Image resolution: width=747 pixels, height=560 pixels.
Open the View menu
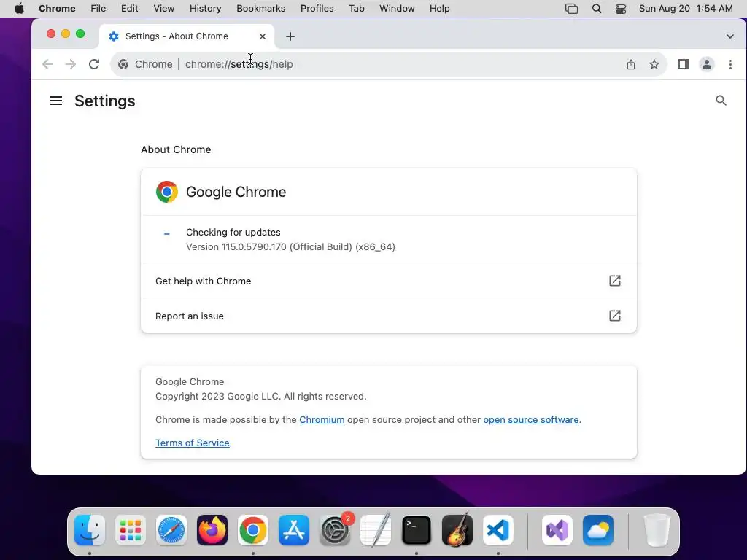point(164,9)
